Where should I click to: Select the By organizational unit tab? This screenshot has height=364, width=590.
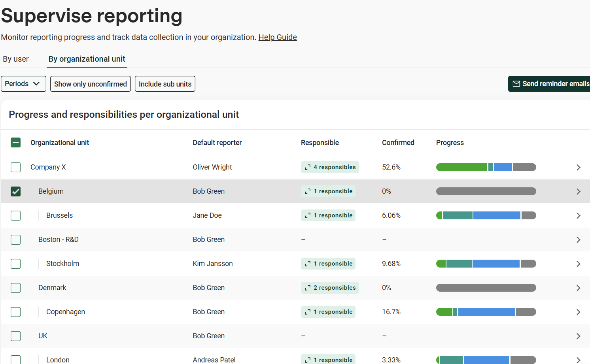point(87,59)
